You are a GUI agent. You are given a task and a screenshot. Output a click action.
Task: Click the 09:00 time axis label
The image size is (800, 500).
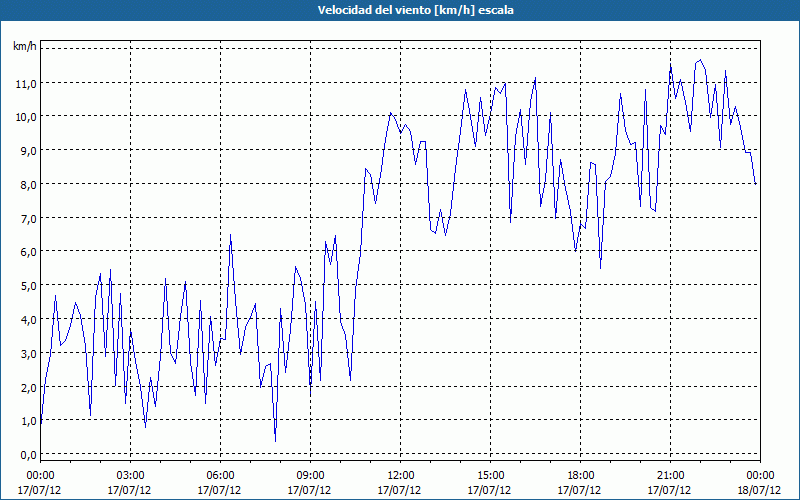(310, 476)
